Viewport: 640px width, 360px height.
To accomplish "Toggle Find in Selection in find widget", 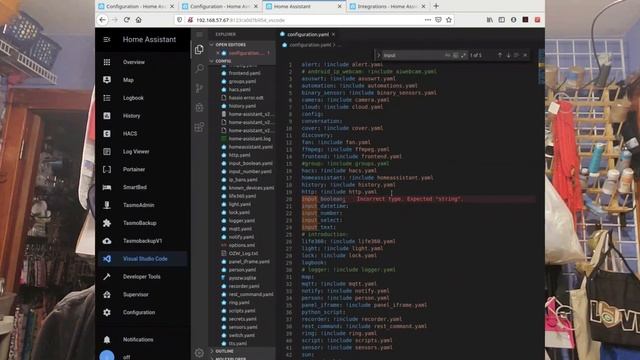I will [x=516, y=55].
